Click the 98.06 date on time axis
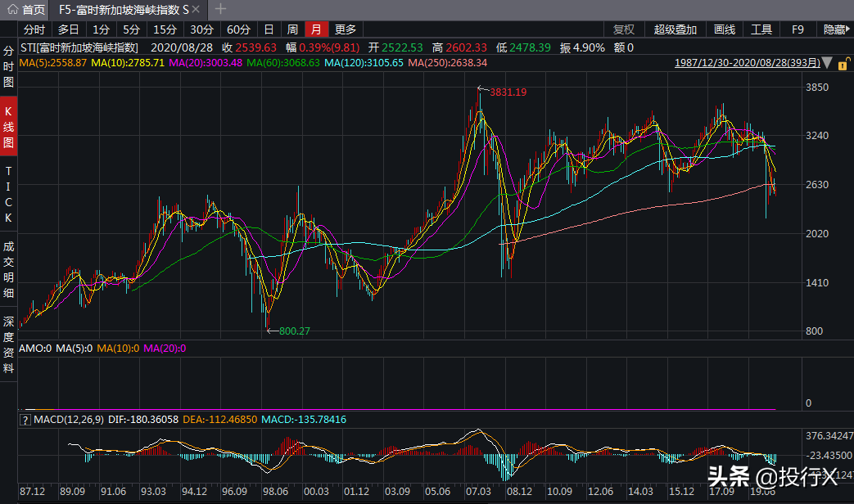The width and height of the screenshot is (854, 504). [x=275, y=491]
